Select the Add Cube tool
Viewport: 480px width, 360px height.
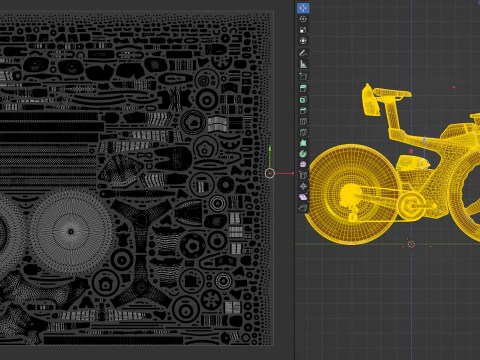(x=303, y=76)
